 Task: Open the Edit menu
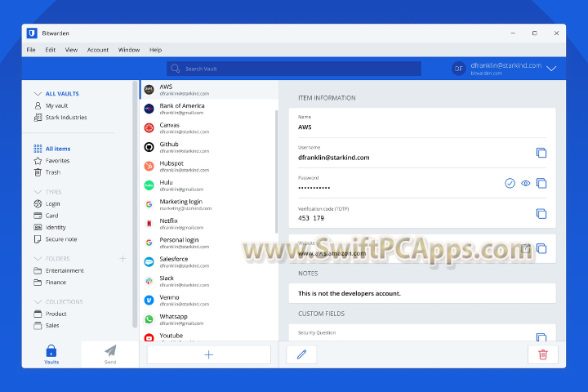click(x=51, y=50)
